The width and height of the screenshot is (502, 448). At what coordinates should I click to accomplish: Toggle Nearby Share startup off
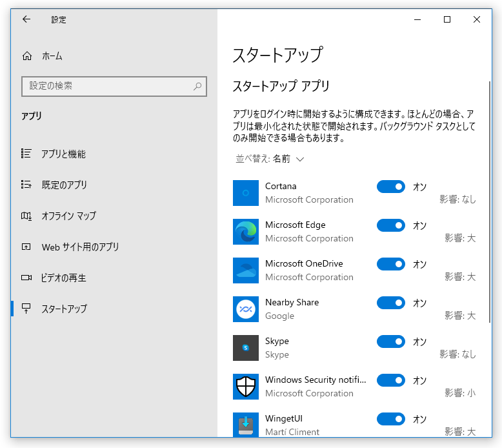391,303
